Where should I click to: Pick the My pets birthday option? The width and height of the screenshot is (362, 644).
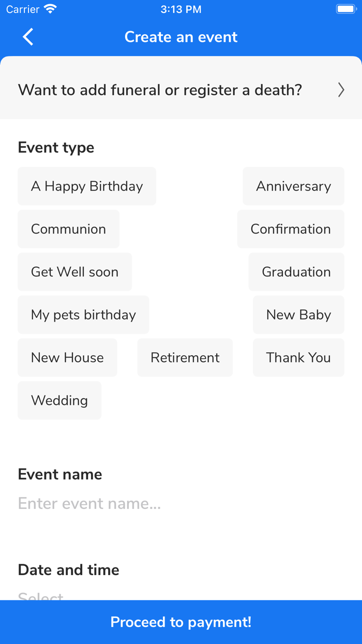point(83,315)
